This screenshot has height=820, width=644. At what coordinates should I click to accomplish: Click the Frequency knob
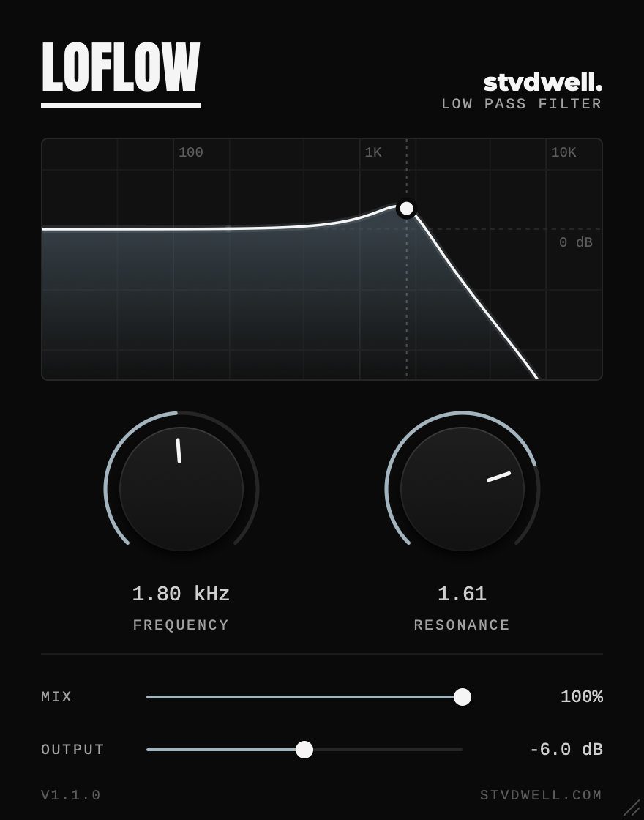(x=181, y=489)
